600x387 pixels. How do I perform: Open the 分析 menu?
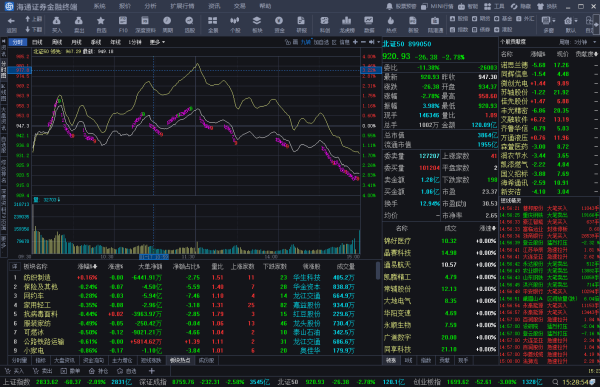150,6
